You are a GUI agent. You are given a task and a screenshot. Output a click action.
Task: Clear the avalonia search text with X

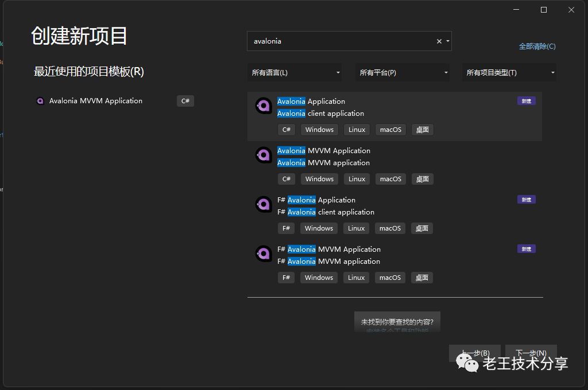[x=439, y=41]
